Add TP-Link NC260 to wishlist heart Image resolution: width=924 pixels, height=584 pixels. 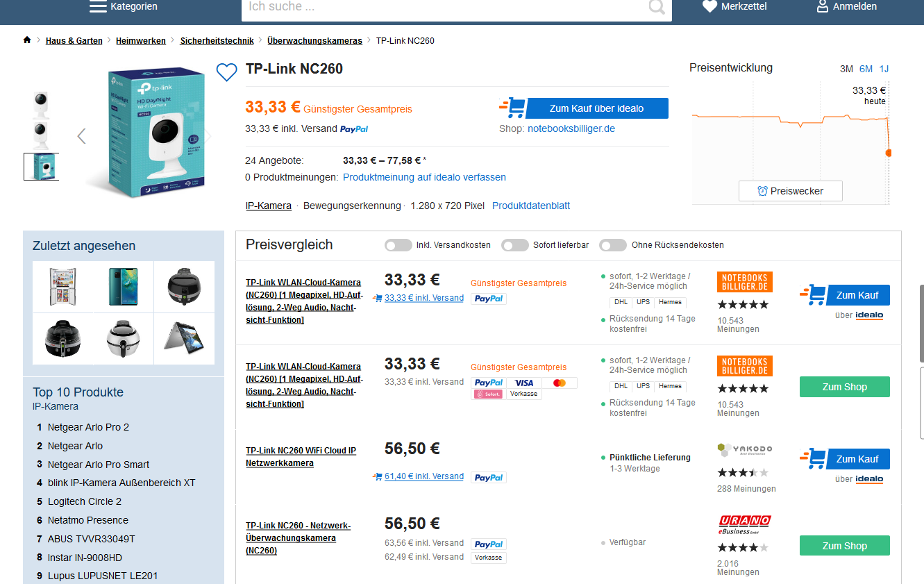226,72
